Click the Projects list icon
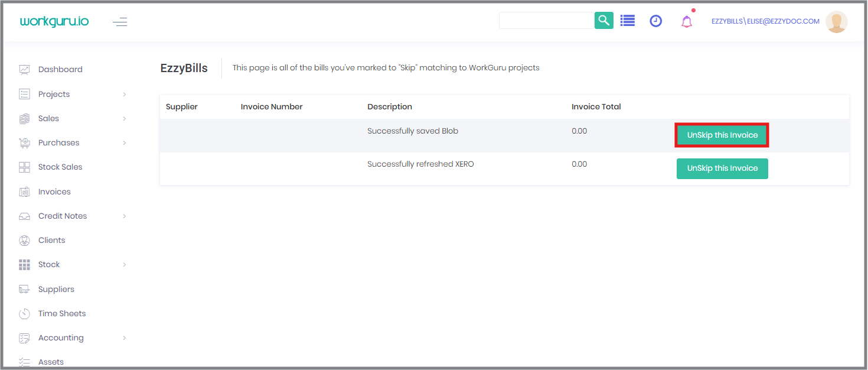This screenshot has height=370, width=868. pos(24,94)
